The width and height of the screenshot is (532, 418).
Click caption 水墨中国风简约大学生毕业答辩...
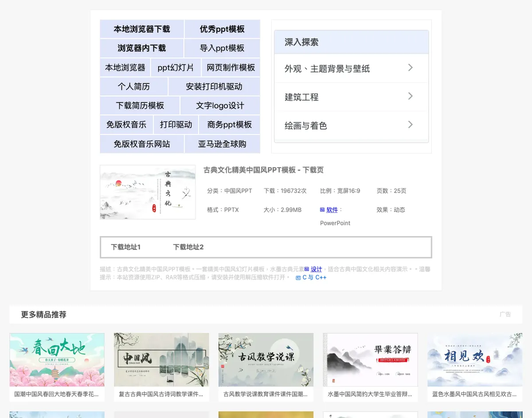tap(370, 394)
